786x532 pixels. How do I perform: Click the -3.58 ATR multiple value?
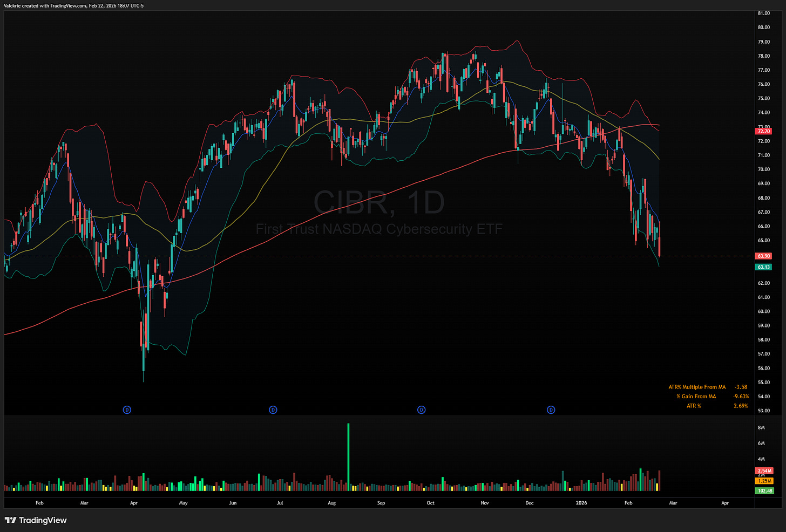tap(741, 387)
